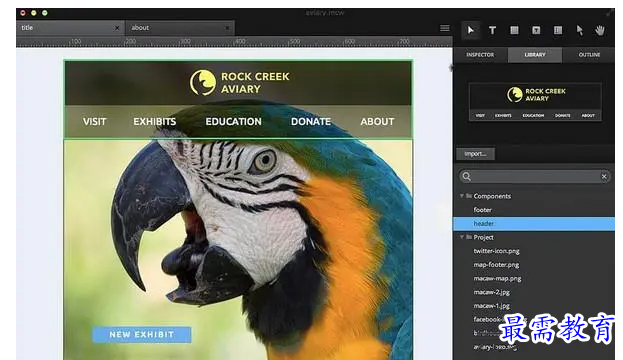The image size is (623, 360).
Task: Open the hamburger menu above the canvas
Action: point(445,28)
